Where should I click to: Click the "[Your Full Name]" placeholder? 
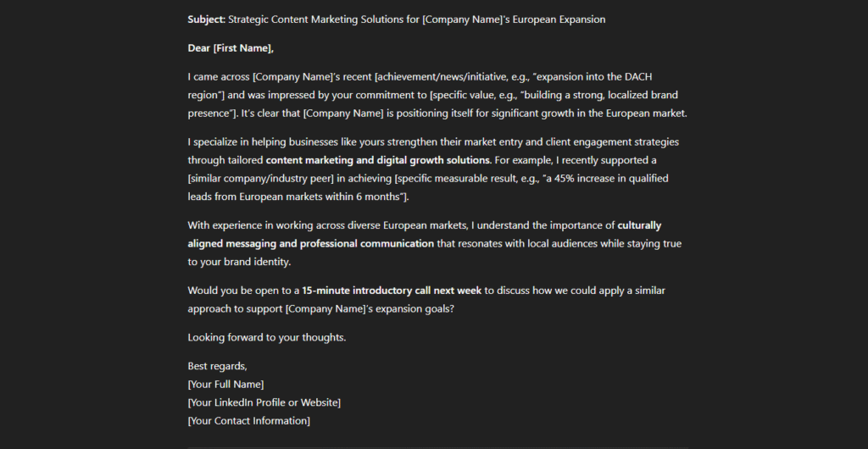tap(225, 385)
